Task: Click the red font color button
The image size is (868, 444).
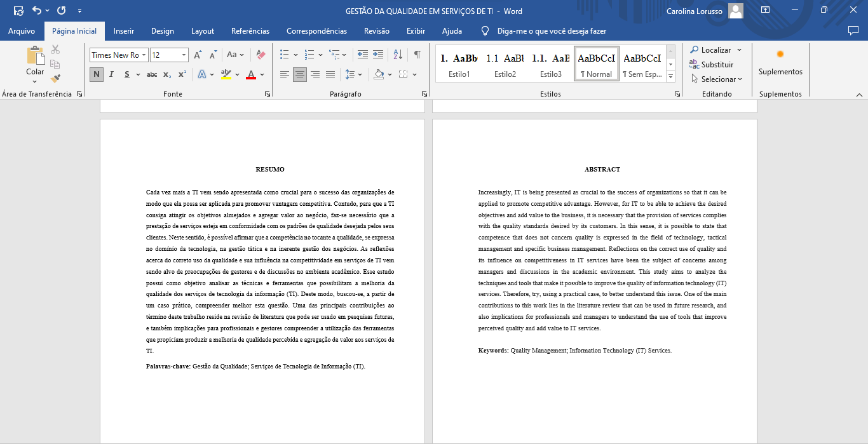Action: click(251, 74)
